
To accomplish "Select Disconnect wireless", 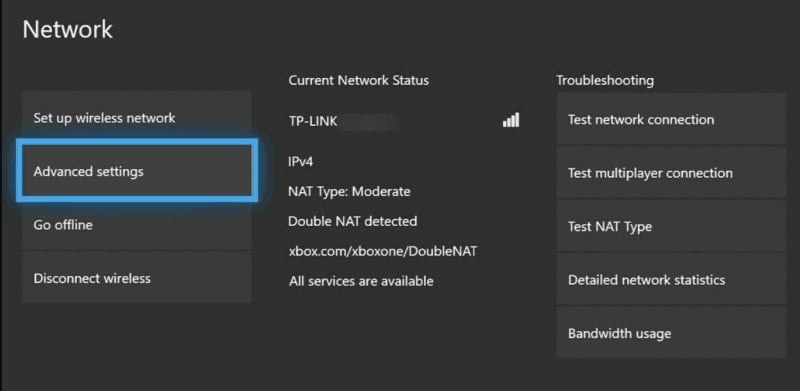I will pyautogui.click(x=137, y=278).
